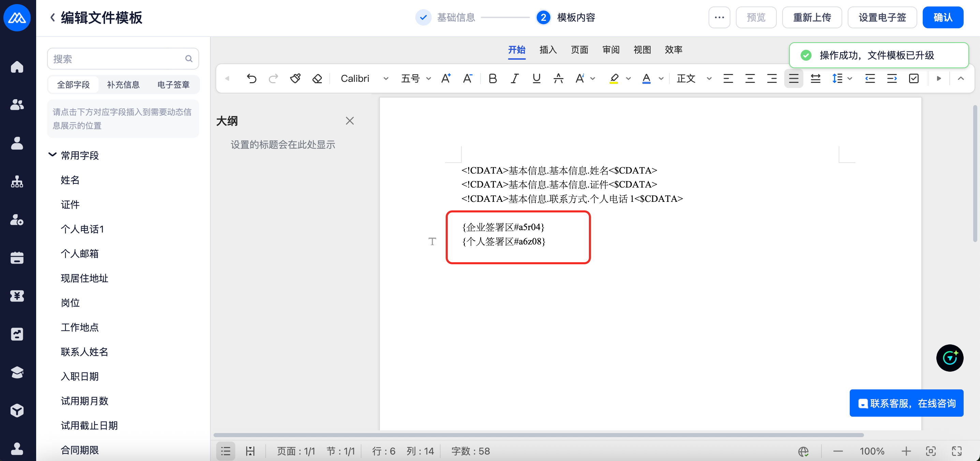The image size is (980, 461).
Task: Toggle italic formatting
Action: [514, 79]
